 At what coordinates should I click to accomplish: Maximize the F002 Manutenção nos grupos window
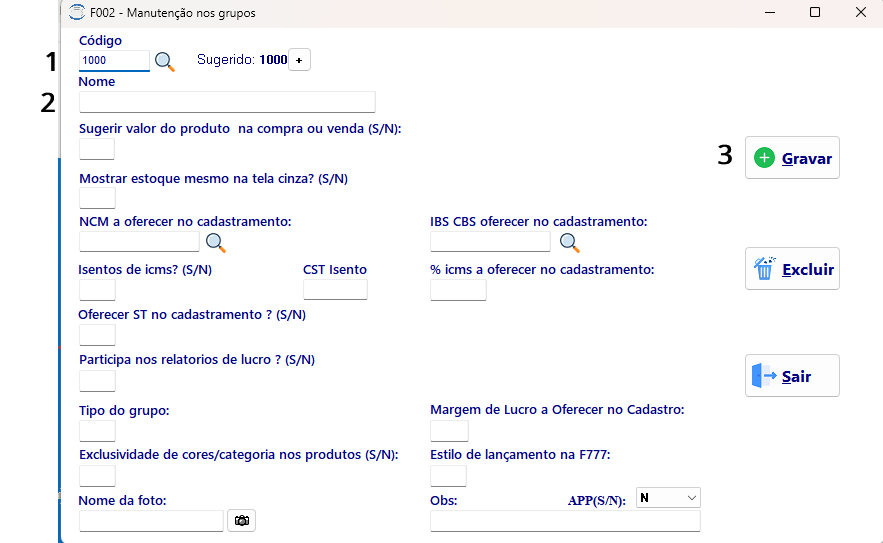click(x=814, y=12)
